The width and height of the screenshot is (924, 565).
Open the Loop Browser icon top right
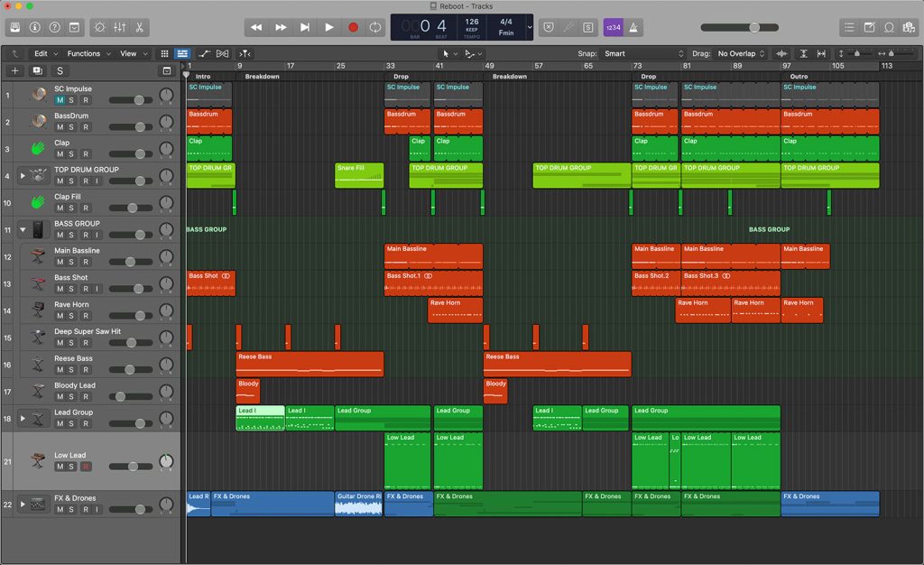pos(890,27)
